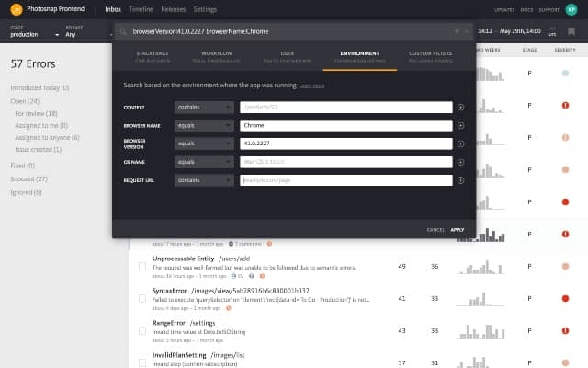Go to the Inbox nav item

[113, 9]
